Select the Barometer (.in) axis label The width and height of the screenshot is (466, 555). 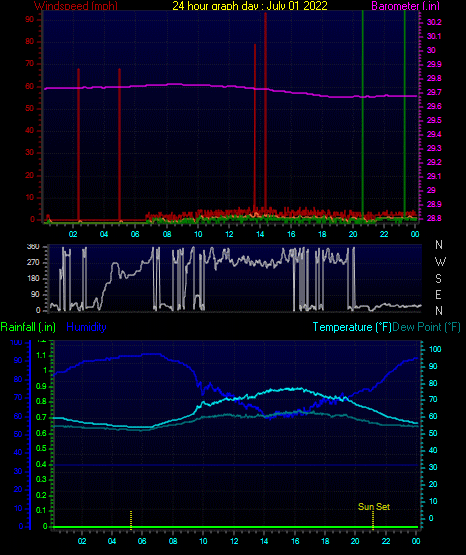pos(405,6)
